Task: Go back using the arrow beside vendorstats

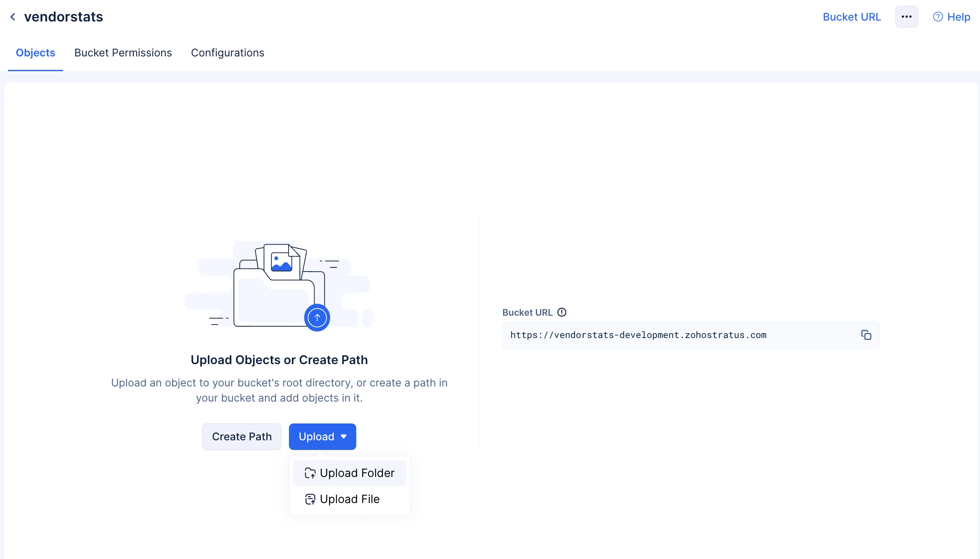Action: tap(13, 17)
